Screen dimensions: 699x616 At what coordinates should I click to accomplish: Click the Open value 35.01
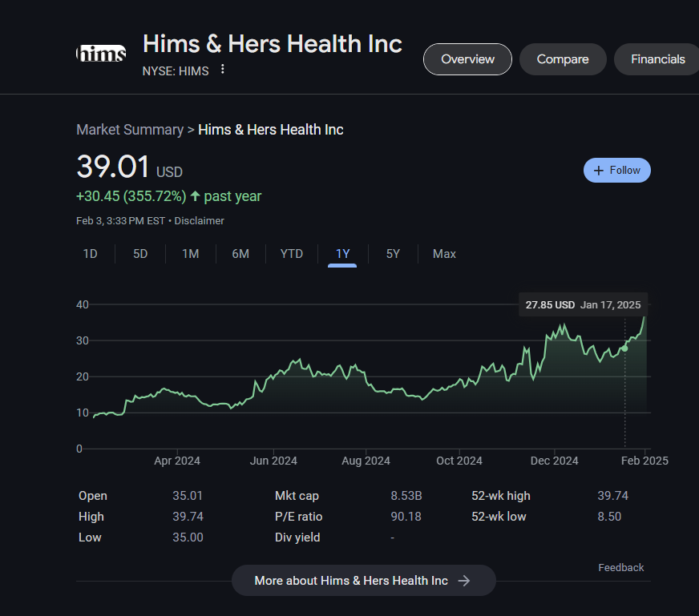pyautogui.click(x=188, y=496)
